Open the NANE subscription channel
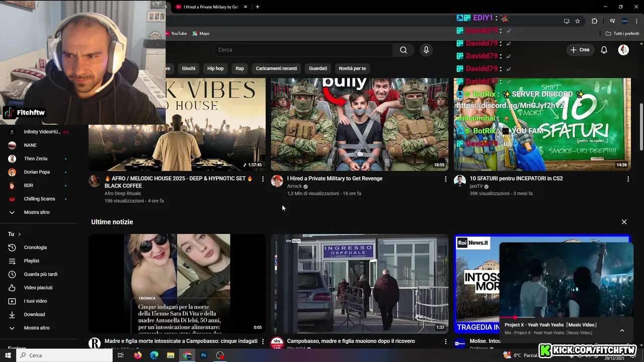This screenshot has height=362, width=644. point(30,145)
